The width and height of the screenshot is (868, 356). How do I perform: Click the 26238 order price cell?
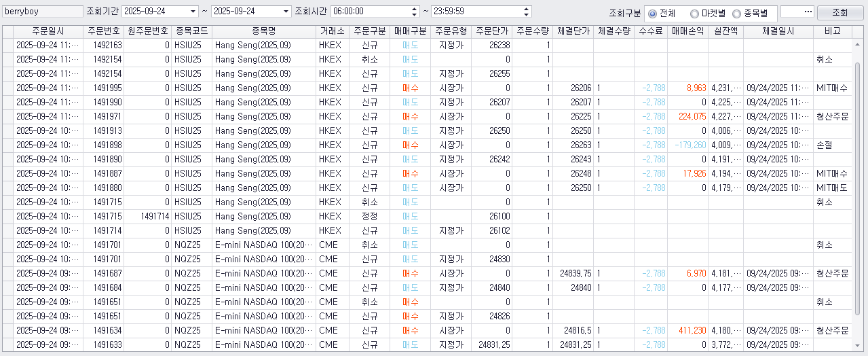[491, 45]
